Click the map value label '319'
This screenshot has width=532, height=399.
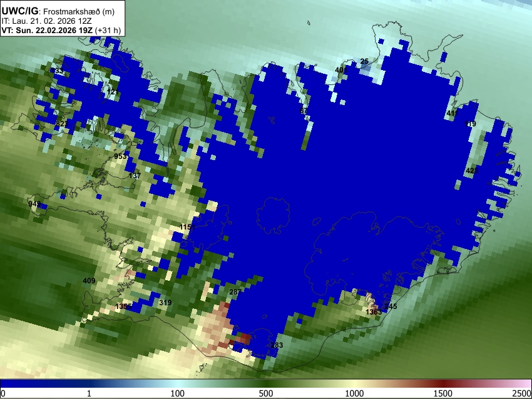(165, 303)
